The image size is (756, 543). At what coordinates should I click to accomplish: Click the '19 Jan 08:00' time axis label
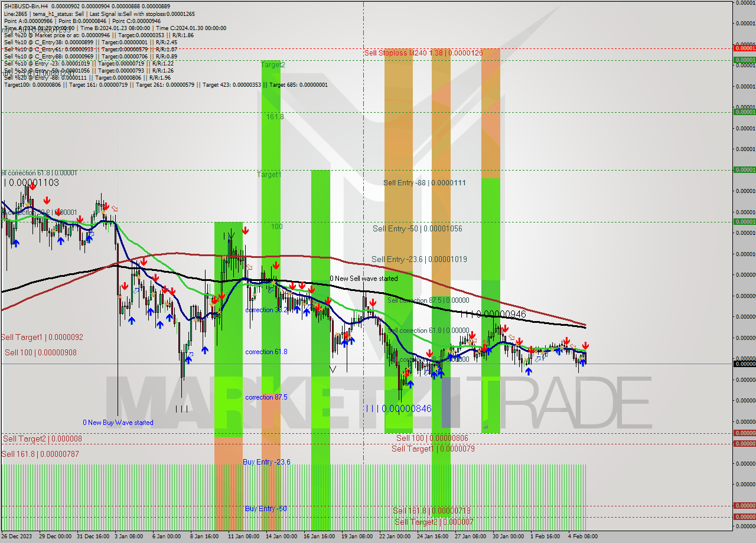[357, 537]
